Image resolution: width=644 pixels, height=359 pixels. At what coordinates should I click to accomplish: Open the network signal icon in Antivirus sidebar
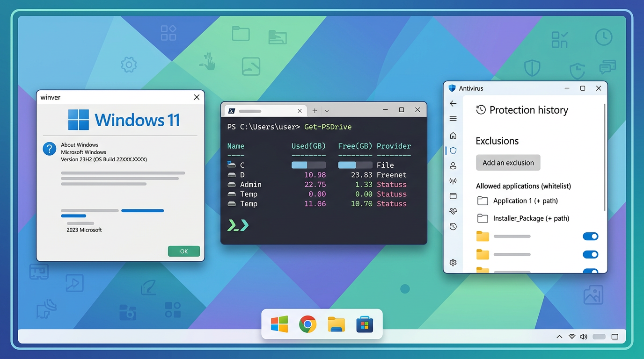click(x=453, y=181)
